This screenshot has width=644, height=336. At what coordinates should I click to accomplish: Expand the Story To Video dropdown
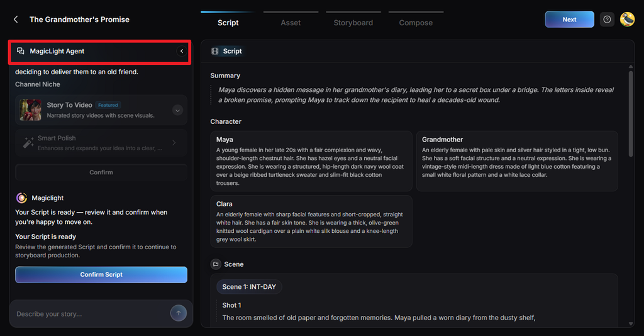pyautogui.click(x=177, y=110)
